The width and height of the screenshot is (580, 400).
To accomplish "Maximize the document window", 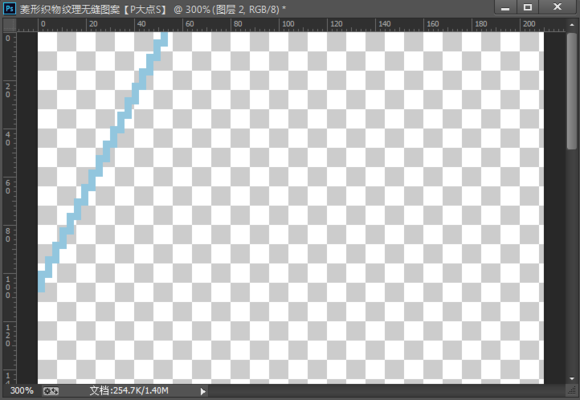I will (527, 7).
